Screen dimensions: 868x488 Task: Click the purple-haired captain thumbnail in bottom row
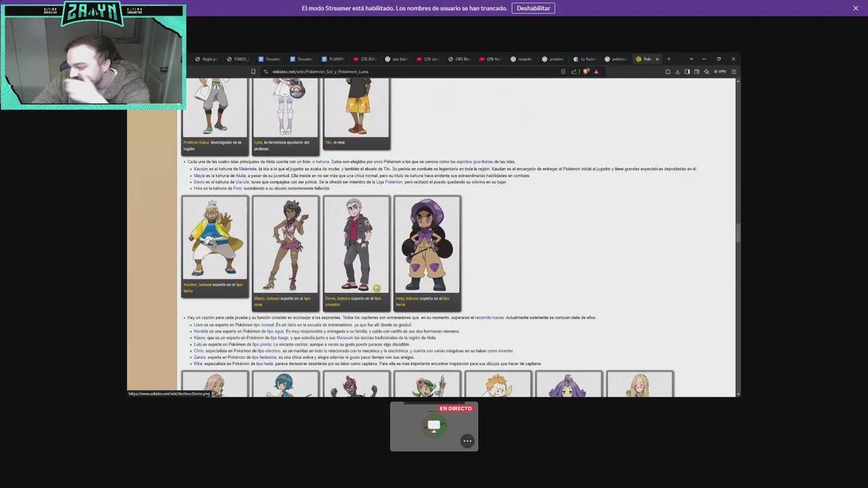[568, 384]
